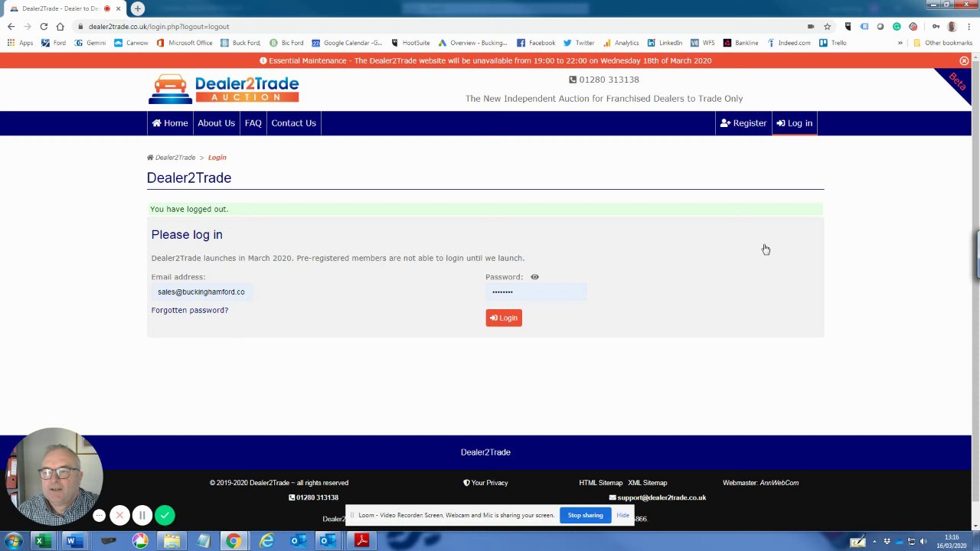Open the LinkedIn bookmark

[x=665, y=43]
